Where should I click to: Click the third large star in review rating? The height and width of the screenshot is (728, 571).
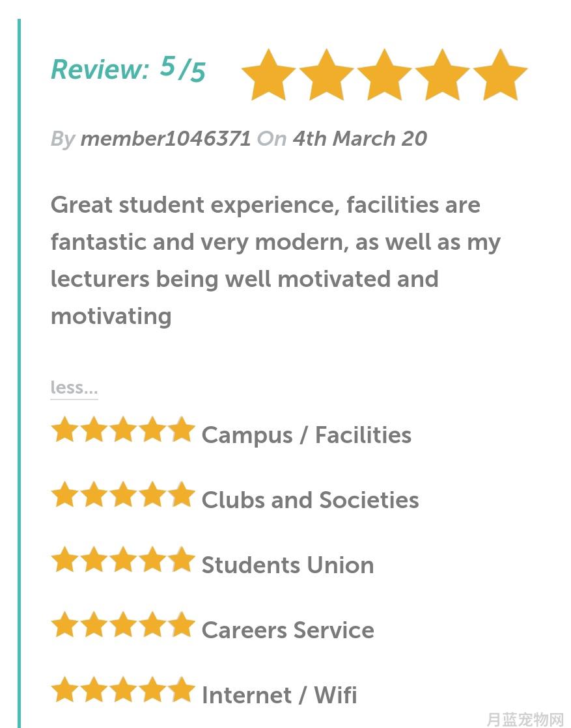[384, 75]
